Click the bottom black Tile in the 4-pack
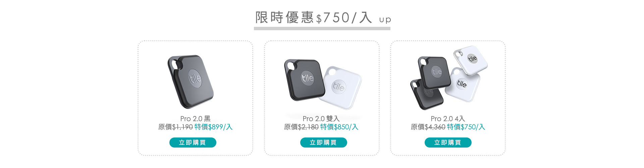Screen dimensions: 644x168 pyautogui.click(x=426, y=95)
